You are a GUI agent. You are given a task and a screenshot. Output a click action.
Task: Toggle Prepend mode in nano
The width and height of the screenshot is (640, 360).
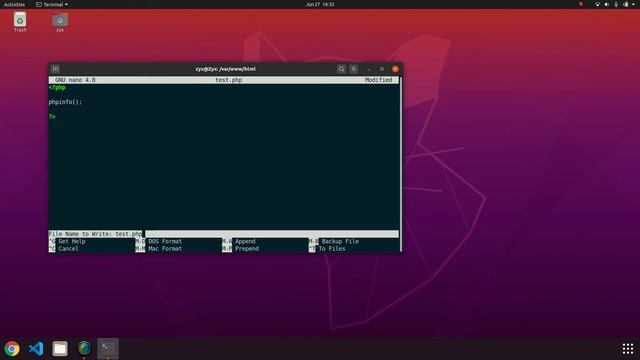[240, 249]
